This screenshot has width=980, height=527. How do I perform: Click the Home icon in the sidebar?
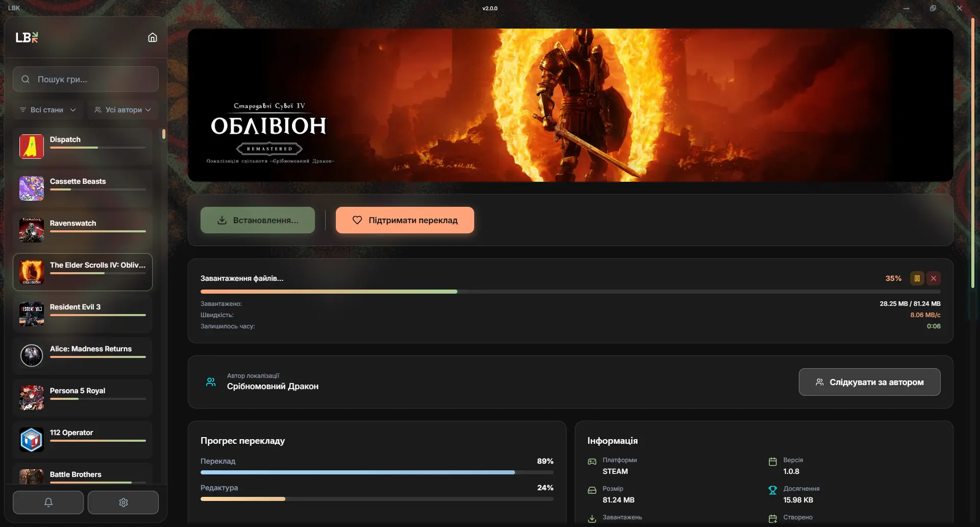click(x=152, y=37)
